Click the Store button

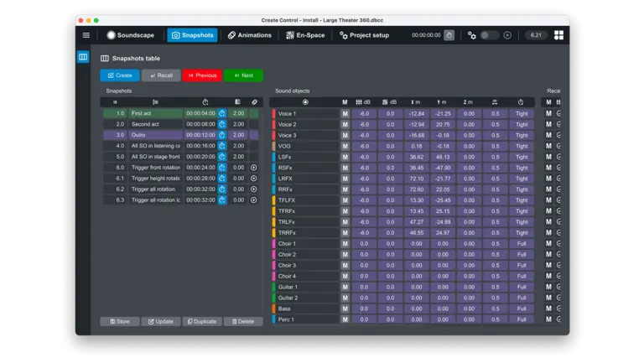[120, 322]
